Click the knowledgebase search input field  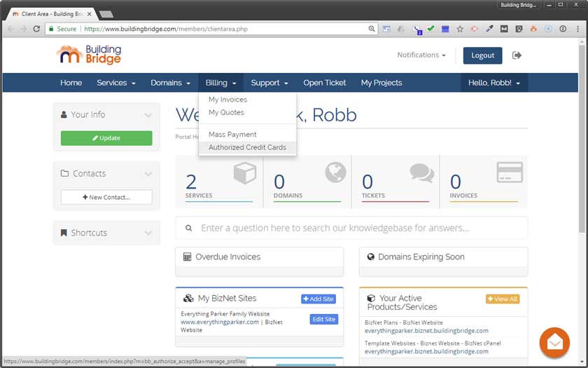point(351,228)
